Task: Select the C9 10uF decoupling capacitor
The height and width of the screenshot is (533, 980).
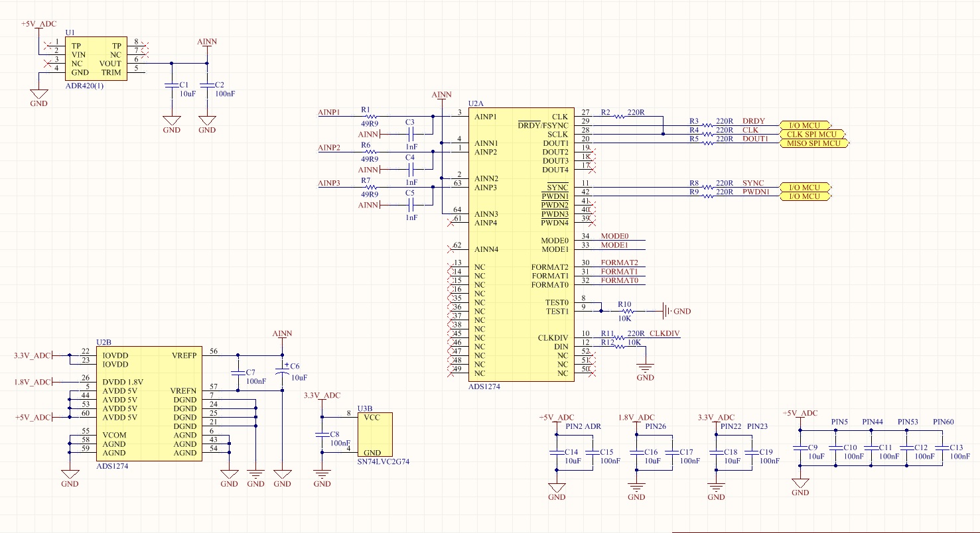Action: tap(800, 447)
